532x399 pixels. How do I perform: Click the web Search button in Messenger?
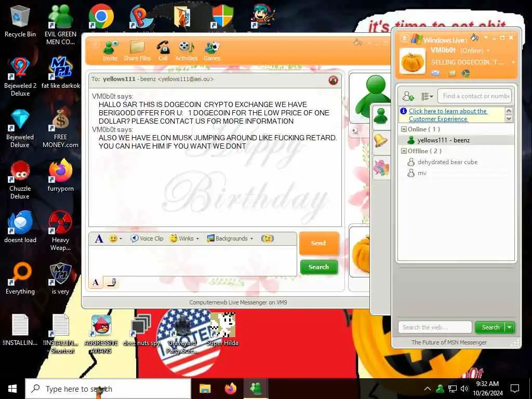(490, 327)
